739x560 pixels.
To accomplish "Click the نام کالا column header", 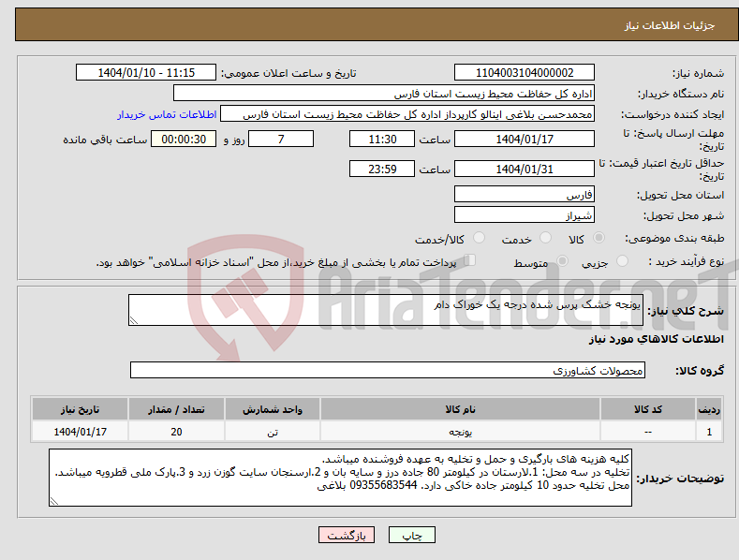I will coord(460,409).
